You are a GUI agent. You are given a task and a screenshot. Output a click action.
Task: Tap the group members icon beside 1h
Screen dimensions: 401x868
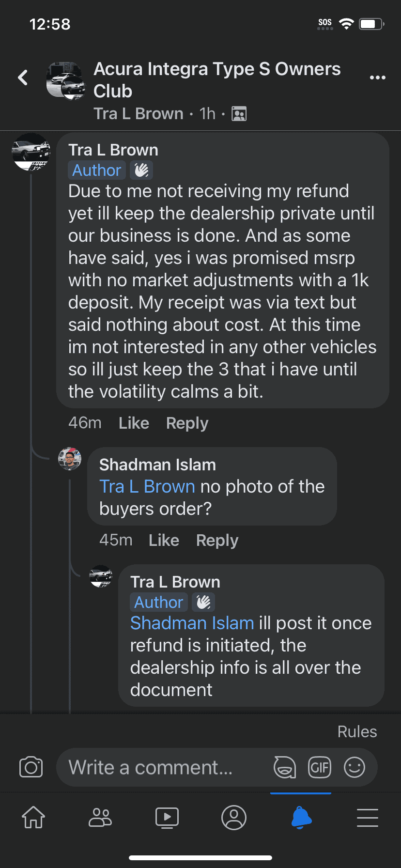239,114
